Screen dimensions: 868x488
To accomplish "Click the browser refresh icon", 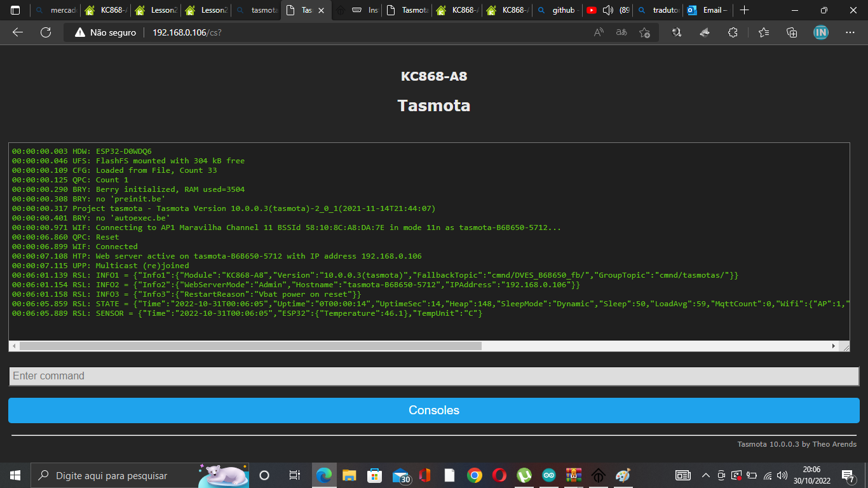I will (x=45, y=32).
